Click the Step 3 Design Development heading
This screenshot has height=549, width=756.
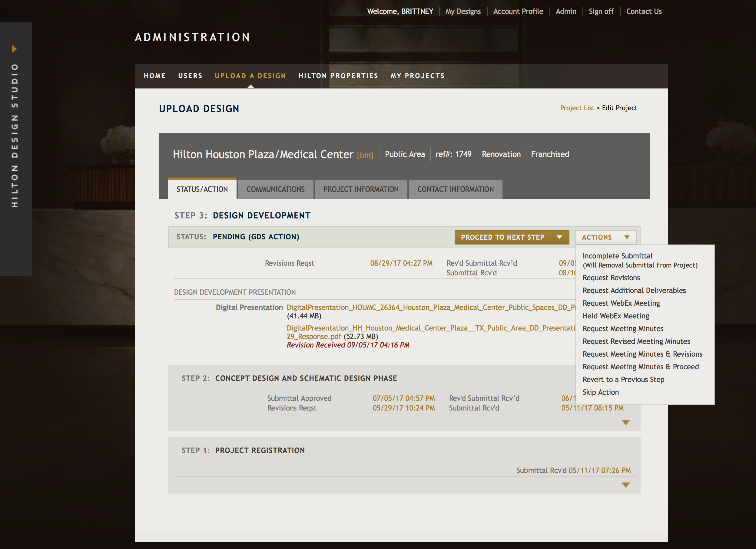click(x=242, y=215)
